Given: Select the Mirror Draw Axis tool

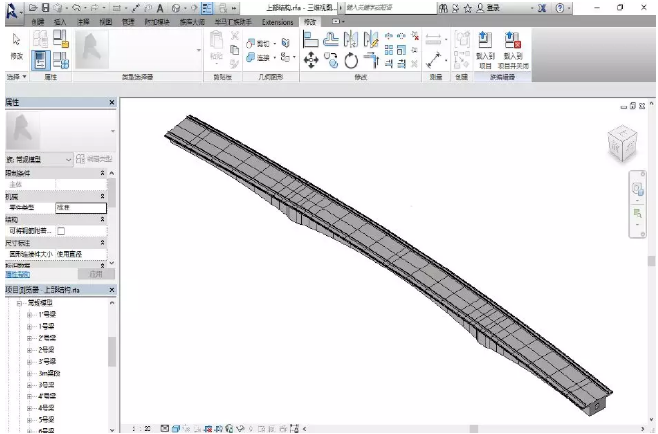Looking at the screenshot, I should pos(371,39).
